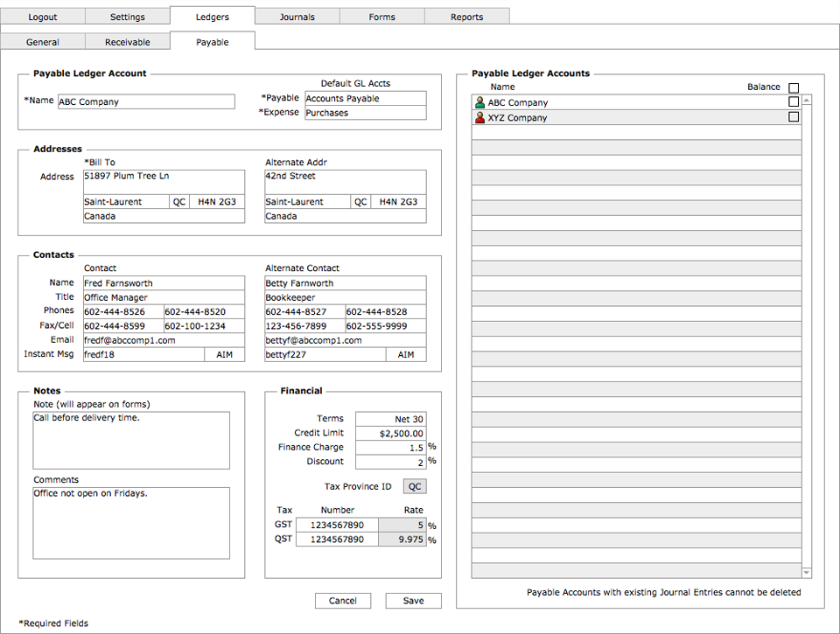Click the red XYZ Company user icon
840x634 pixels.
(x=480, y=117)
